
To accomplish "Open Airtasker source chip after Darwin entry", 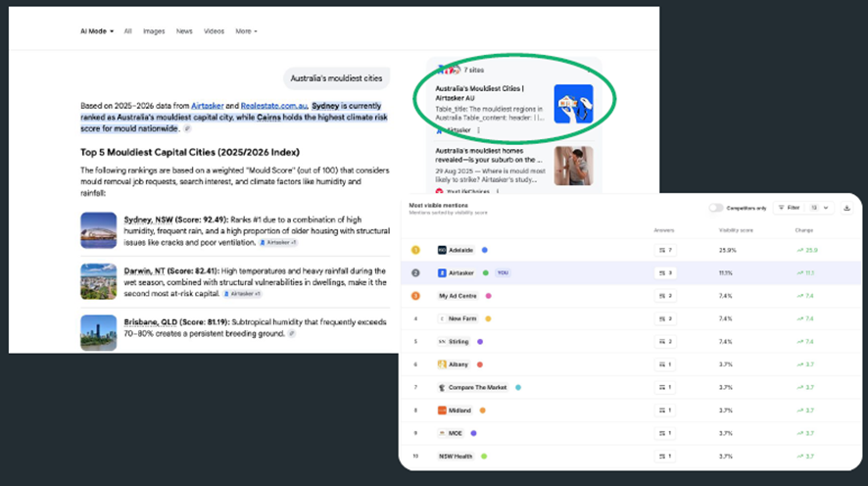I will click(x=242, y=294).
